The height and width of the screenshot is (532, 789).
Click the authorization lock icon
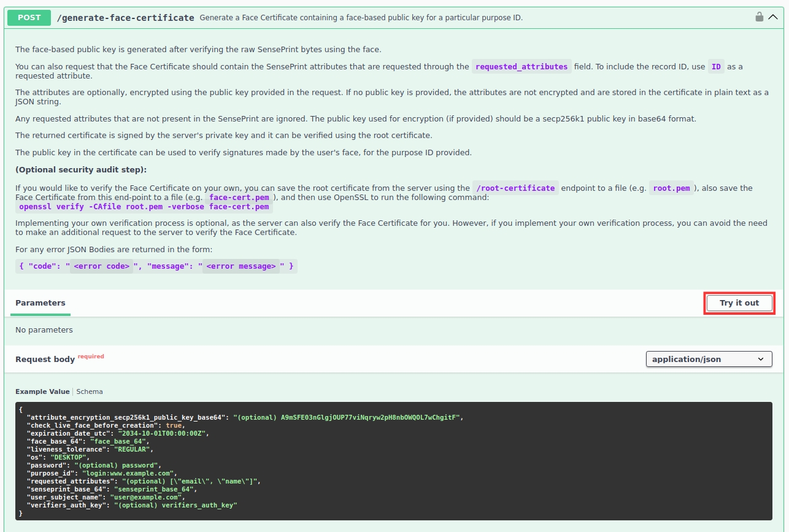[759, 17]
